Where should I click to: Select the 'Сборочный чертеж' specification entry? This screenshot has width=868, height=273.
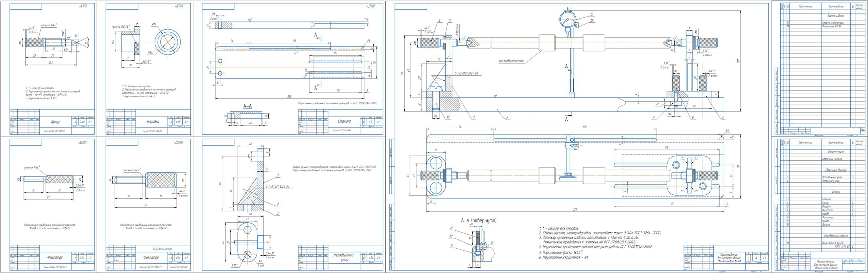coord(833,159)
